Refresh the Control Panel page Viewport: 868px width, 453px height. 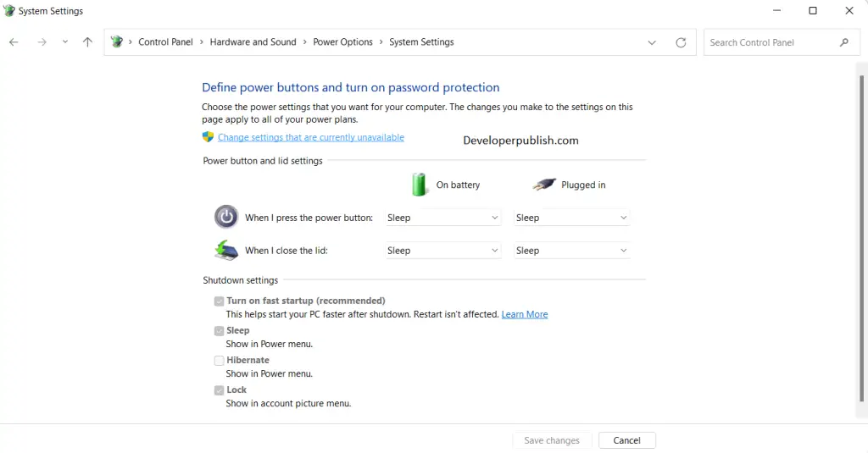(681, 42)
